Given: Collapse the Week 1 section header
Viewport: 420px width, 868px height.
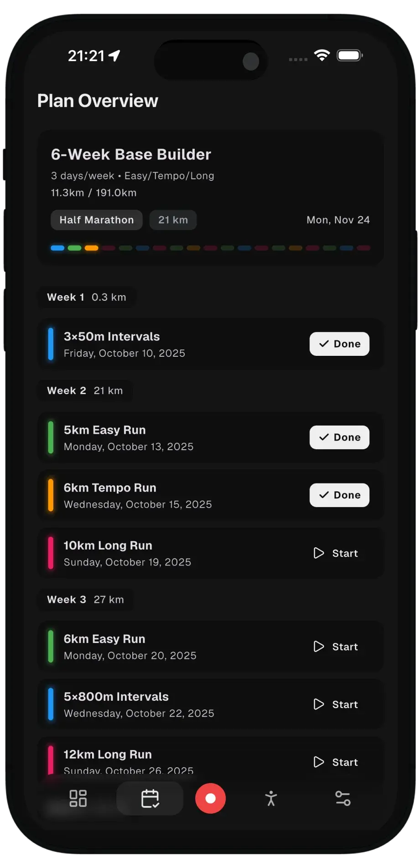Looking at the screenshot, I should 86,297.
